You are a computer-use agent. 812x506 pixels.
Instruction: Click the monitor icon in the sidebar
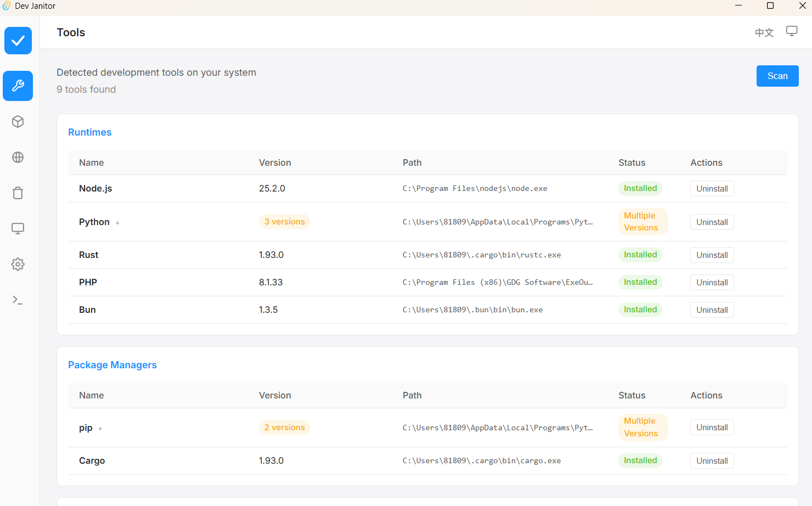pos(18,229)
